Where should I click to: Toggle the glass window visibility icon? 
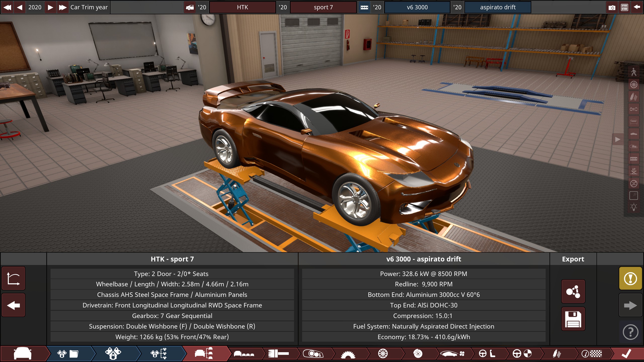click(x=634, y=196)
